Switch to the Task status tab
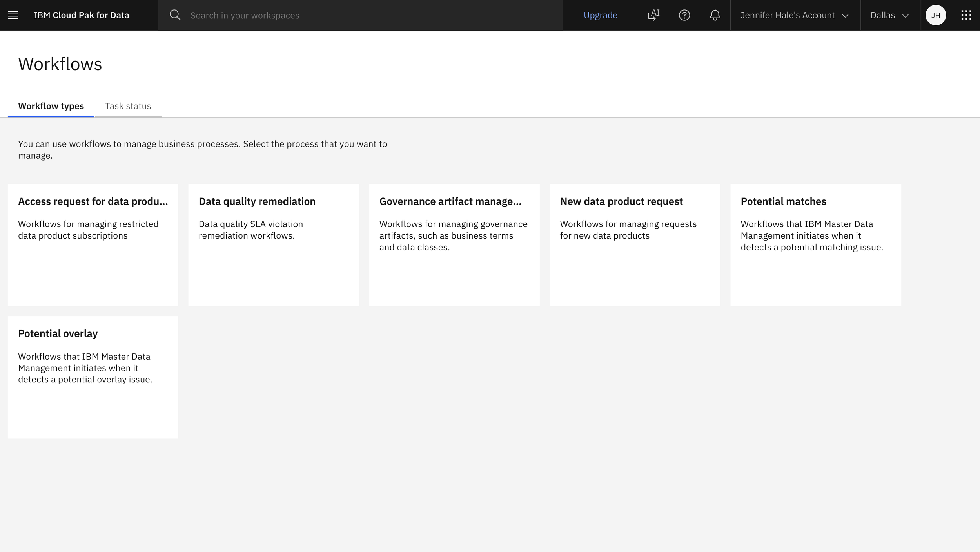 [x=128, y=106]
